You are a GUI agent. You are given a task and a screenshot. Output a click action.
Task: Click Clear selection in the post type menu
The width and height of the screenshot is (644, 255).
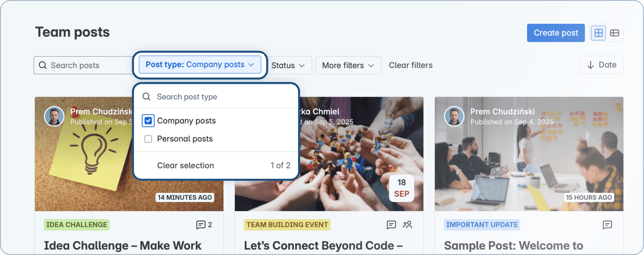[185, 165]
